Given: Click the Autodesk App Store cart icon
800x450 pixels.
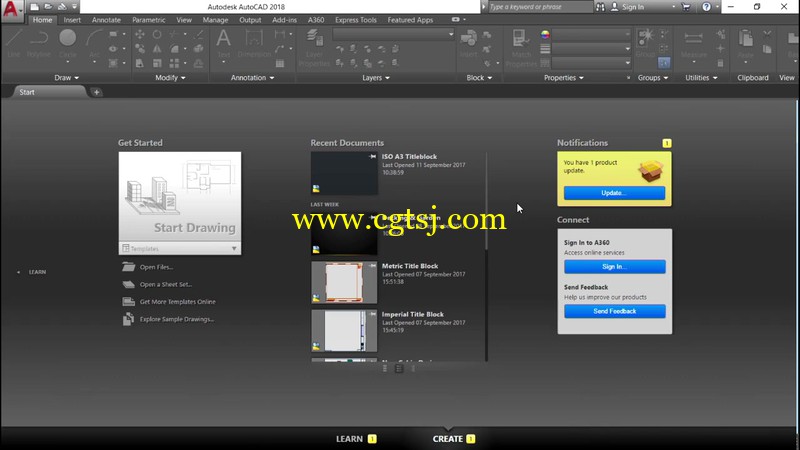Looking at the screenshot, I should click(686, 7).
